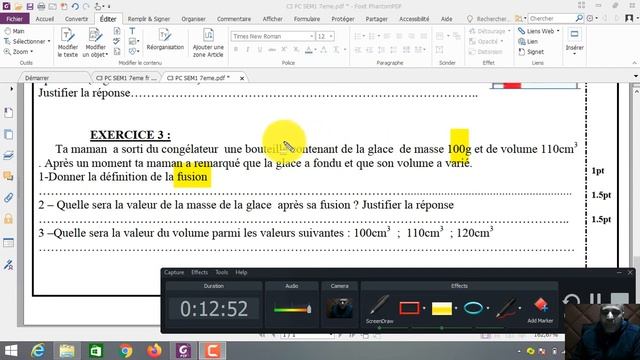
Task: Select the yellow highlight effect
Action: 442,309
